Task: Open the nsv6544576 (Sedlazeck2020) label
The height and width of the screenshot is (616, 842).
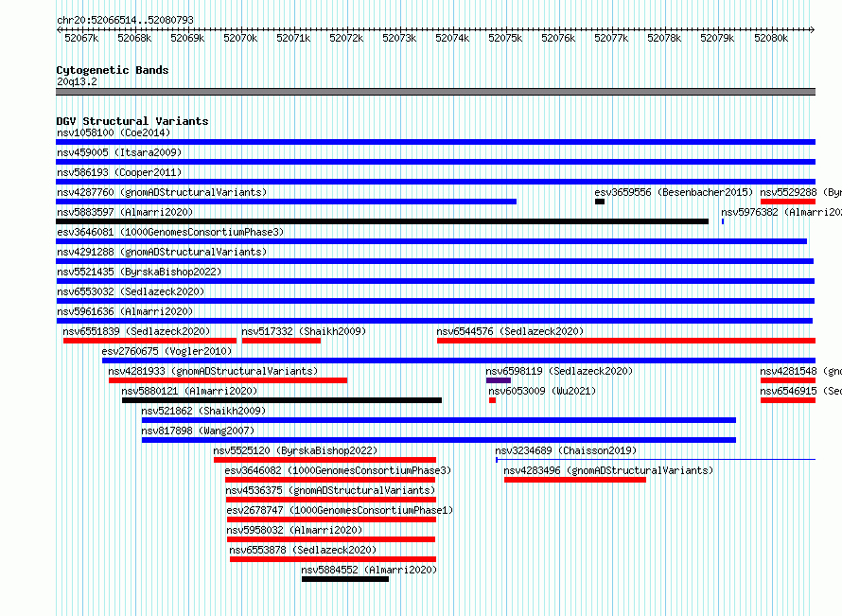Action: 510,331
